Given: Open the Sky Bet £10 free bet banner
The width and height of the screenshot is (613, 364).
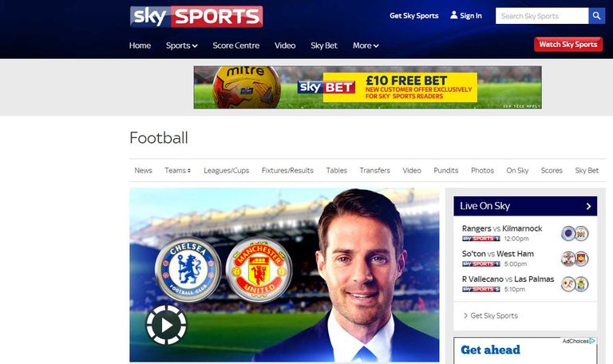Looking at the screenshot, I should pos(367,87).
